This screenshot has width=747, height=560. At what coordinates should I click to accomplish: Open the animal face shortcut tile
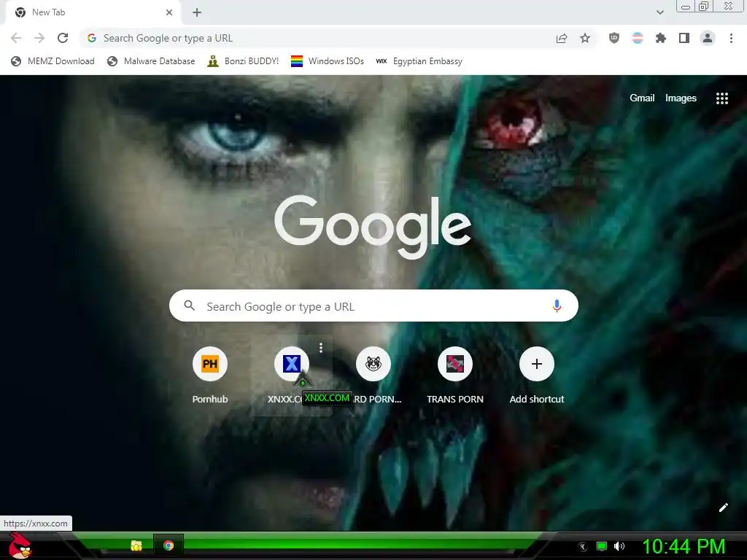coord(373,376)
